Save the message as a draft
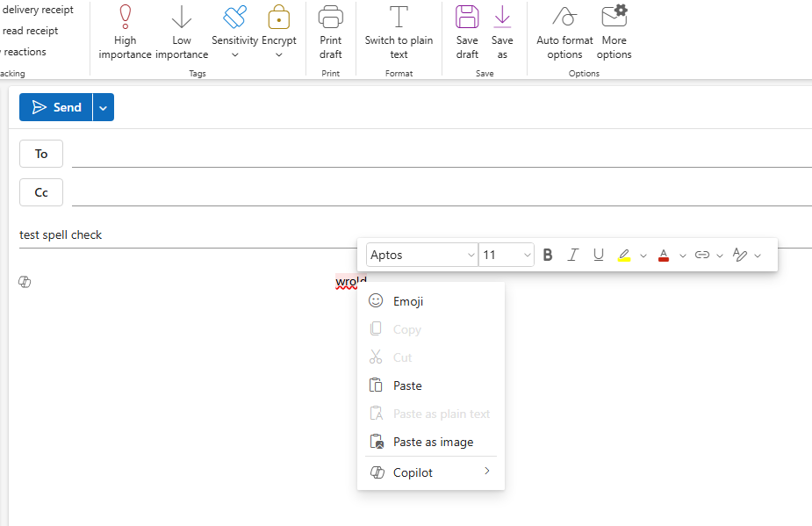Screen dimensions: 812x526 [x=466, y=31]
